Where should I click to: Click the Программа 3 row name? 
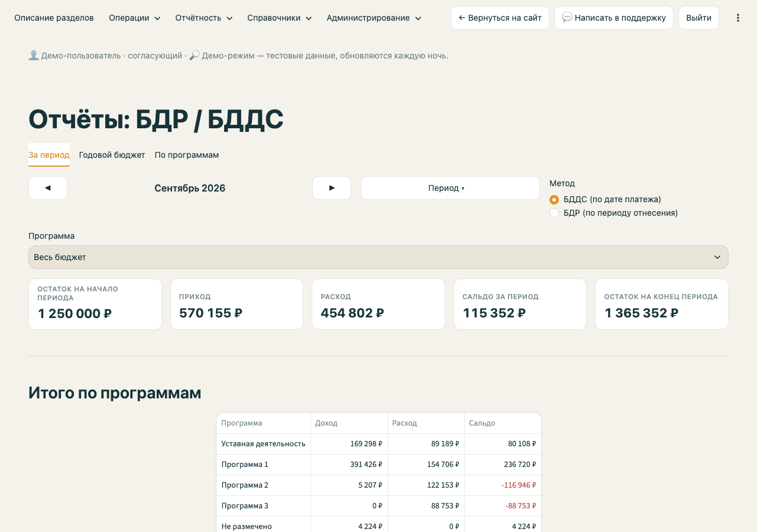pos(245,505)
